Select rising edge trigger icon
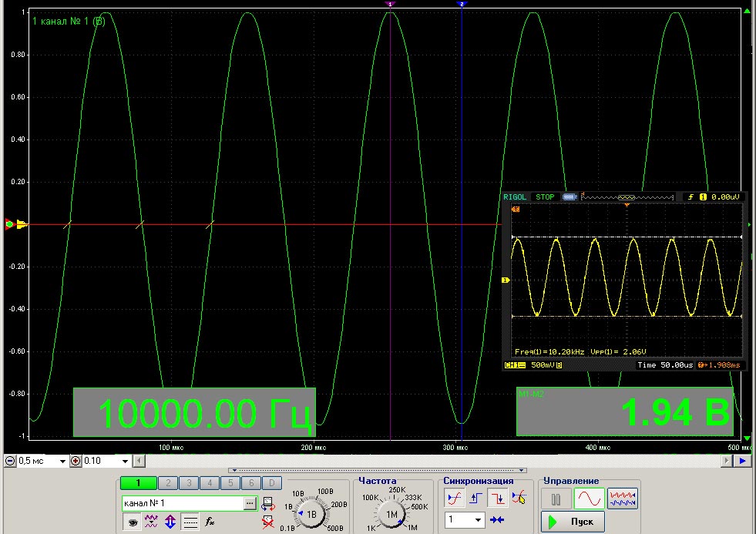 [476, 499]
